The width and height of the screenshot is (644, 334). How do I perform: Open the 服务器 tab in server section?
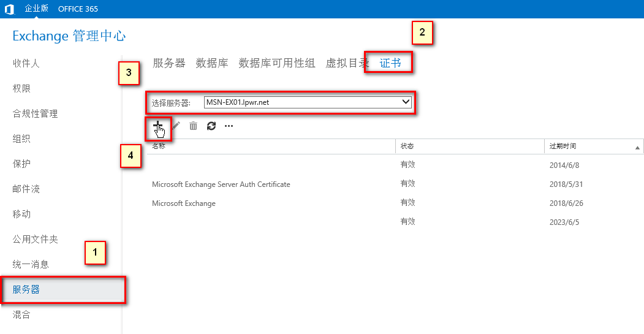click(169, 63)
